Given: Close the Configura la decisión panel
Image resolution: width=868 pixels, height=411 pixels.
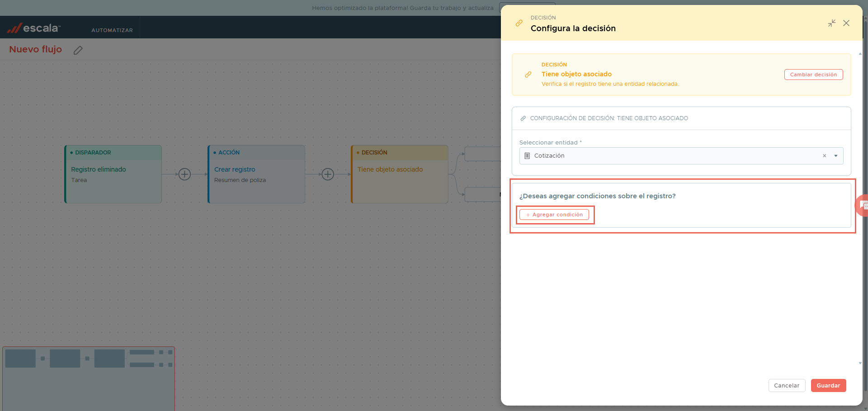Looking at the screenshot, I should click(846, 23).
